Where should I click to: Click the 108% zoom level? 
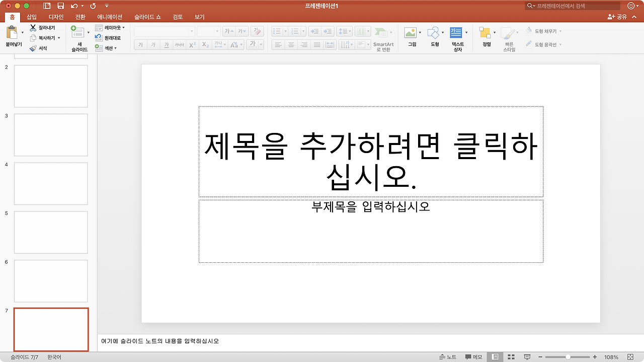click(x=611, y=357)
